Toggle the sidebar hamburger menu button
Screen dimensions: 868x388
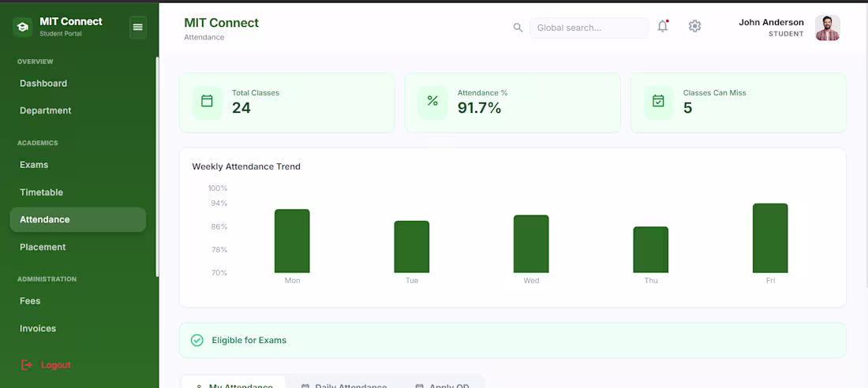click(x=138, y=27)
